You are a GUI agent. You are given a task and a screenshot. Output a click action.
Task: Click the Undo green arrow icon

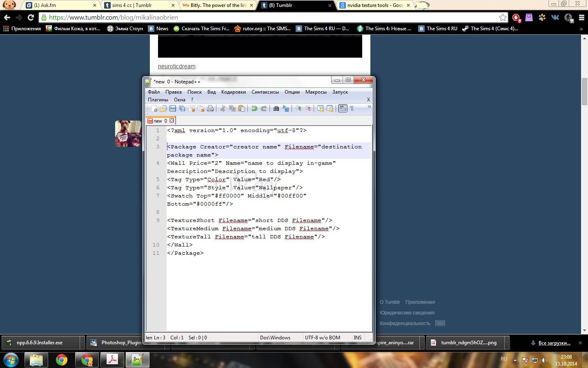(254, 108)
